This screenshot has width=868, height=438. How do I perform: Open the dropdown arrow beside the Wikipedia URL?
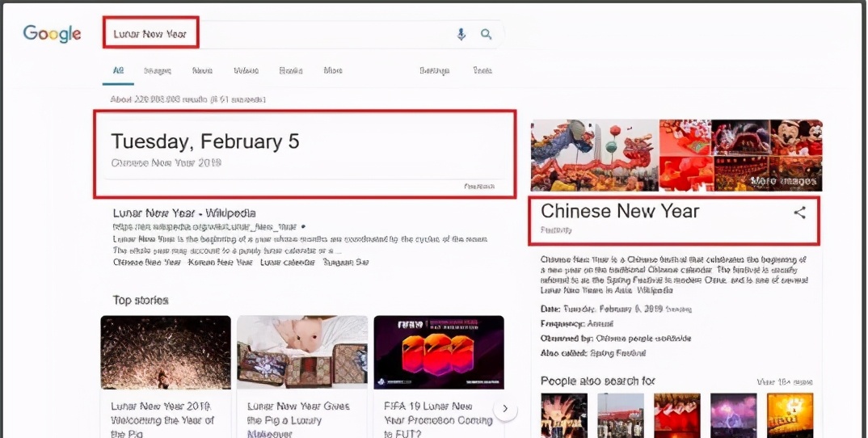coord(303,227)
